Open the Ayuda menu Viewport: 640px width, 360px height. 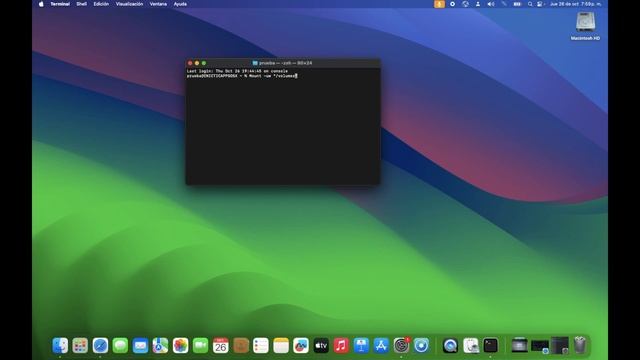pyautogui.click(x=180, y=4)
